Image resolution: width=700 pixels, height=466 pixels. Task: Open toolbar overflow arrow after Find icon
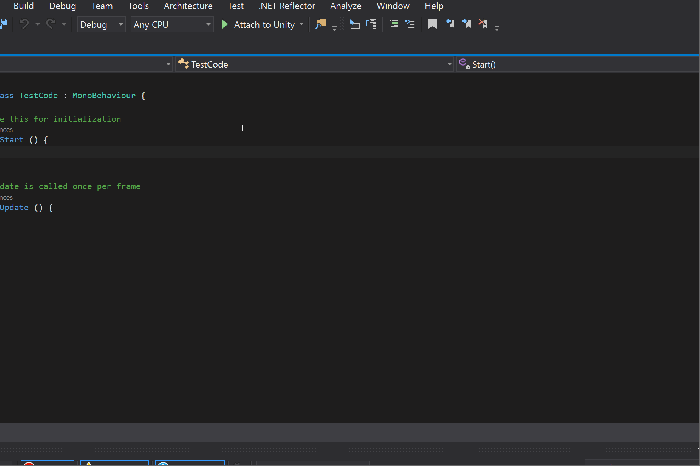tap(334, 28)
